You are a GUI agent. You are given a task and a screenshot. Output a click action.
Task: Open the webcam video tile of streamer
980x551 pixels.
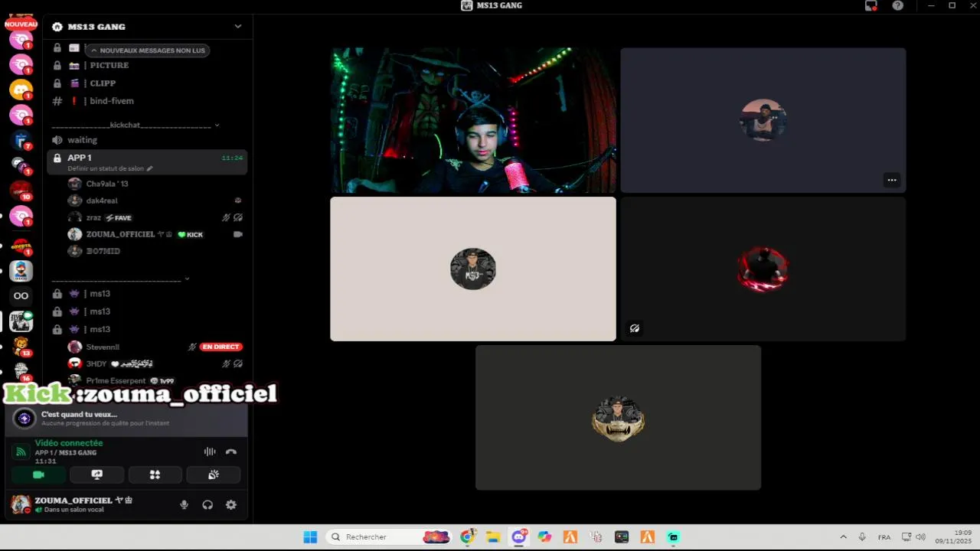pyautogui.click(x=473, y=120)
